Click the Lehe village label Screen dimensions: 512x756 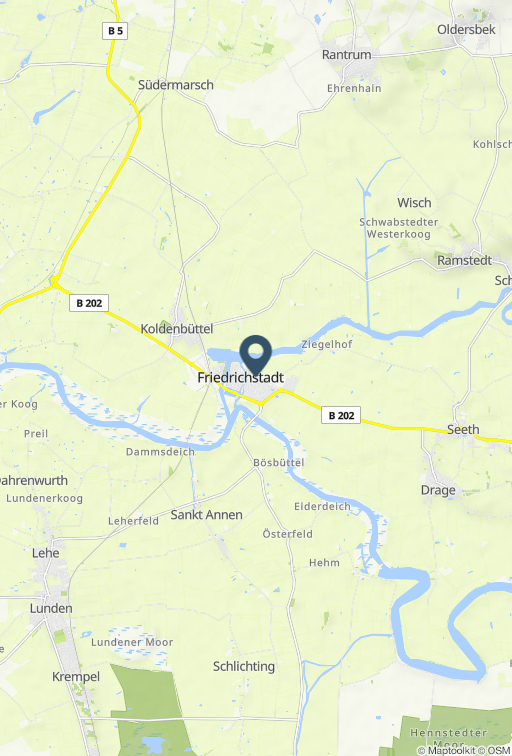pos(45,553)
